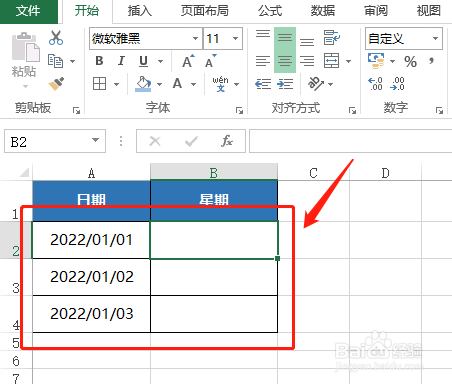Open the font size dropdown
452x384 pixels.
235,38
